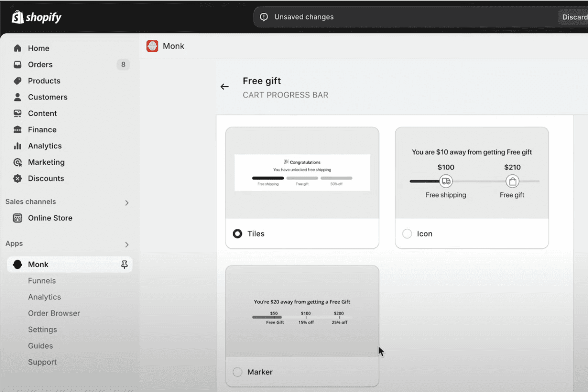Viewport: 588px width, 392px height.
Task: Click the Tiles option label
Action: click(x=256, y=234)
